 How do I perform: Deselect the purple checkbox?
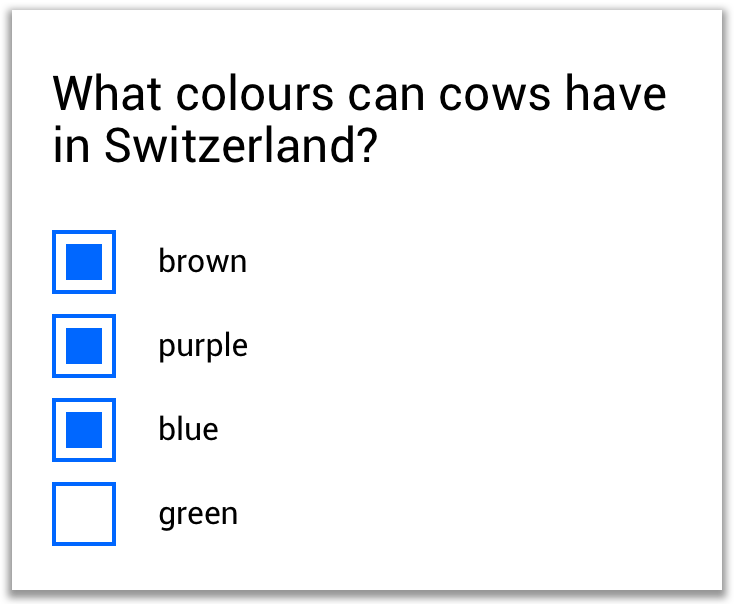(84, 346)
